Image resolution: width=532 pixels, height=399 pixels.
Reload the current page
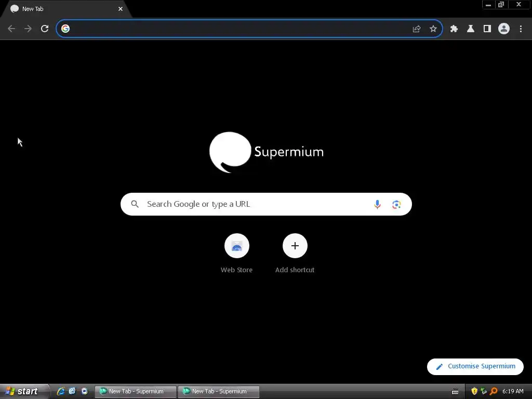coord(45,29)
